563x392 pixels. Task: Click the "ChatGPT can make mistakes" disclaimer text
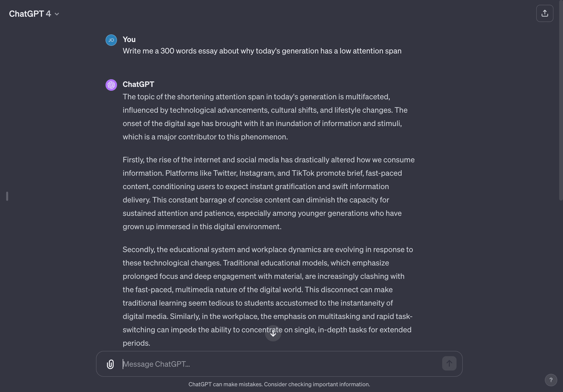coord(279,384)
